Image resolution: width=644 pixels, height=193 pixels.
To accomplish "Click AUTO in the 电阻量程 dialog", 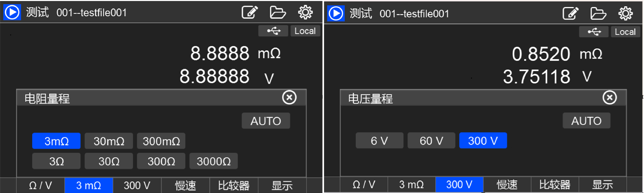I will click(x=266, y=121).
